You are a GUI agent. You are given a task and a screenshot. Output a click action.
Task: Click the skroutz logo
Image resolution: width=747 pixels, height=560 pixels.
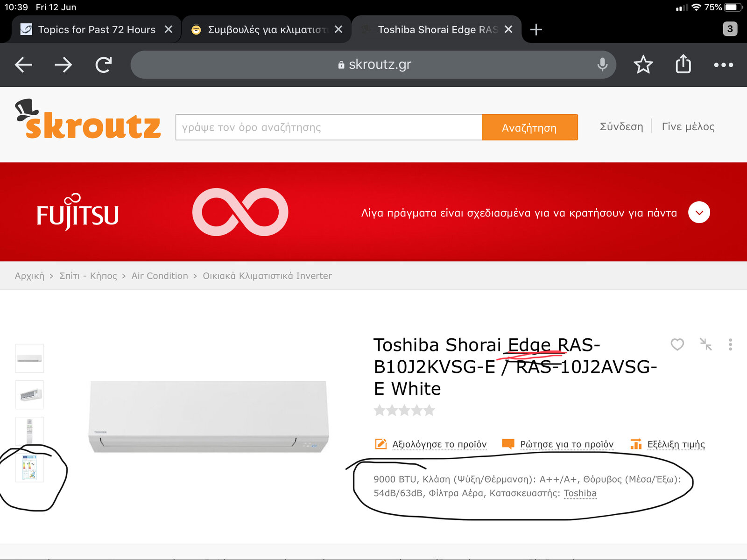coord(88,119)
